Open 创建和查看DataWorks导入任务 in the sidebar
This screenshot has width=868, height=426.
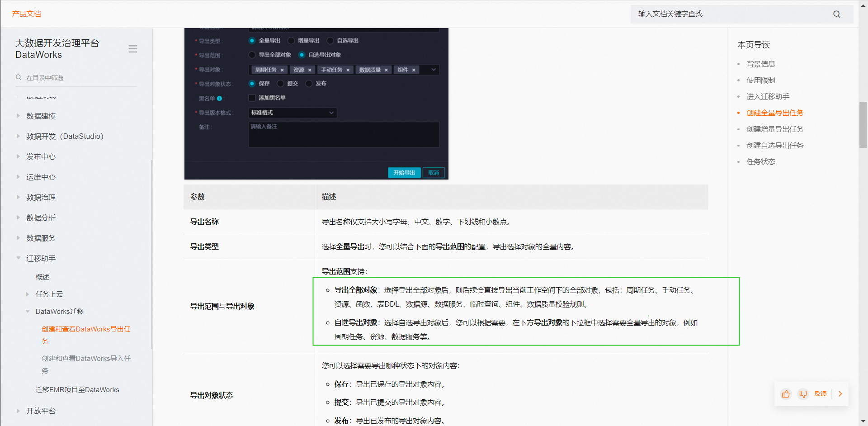[86, 364]
